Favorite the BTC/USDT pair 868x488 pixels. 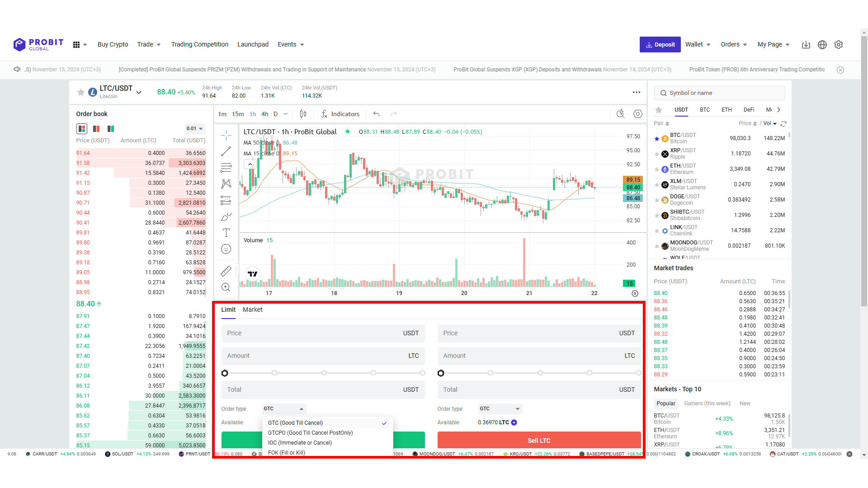tap(657, 139)
